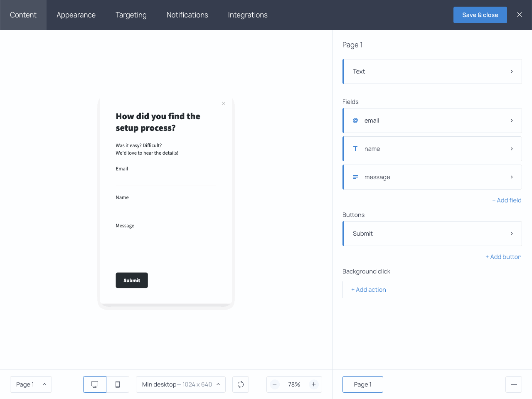
Task: Click Add action under Background click
Action: [x=368, y=289]
